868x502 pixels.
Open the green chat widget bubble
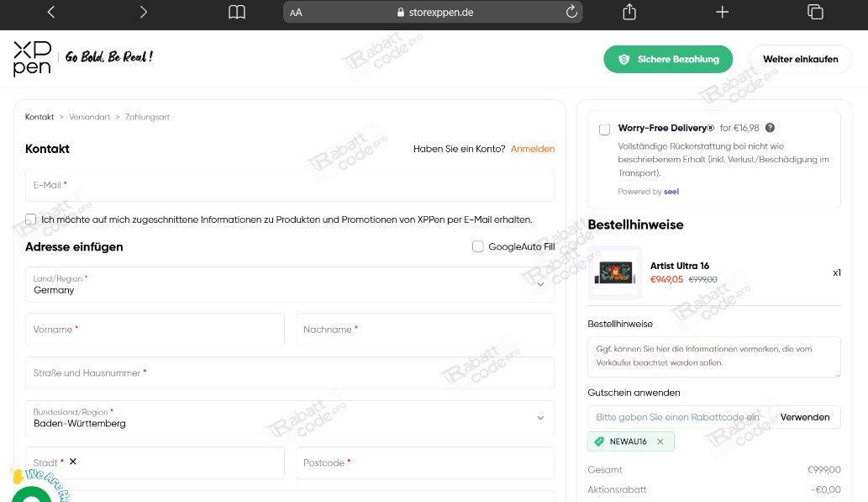[32, 494]
